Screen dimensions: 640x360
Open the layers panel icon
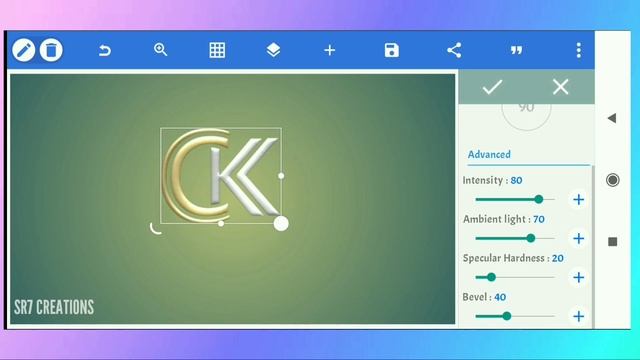point(273,50)
